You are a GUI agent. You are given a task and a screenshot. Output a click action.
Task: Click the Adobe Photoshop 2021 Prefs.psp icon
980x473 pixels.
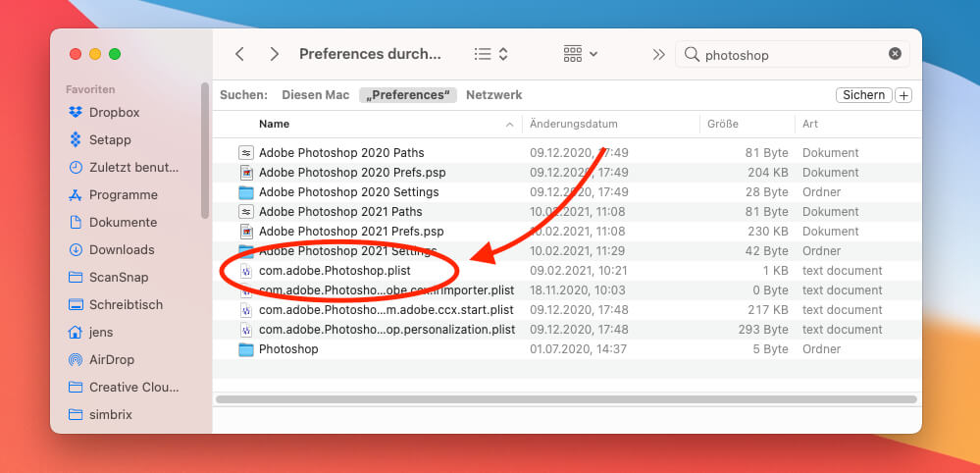[246, 232]
